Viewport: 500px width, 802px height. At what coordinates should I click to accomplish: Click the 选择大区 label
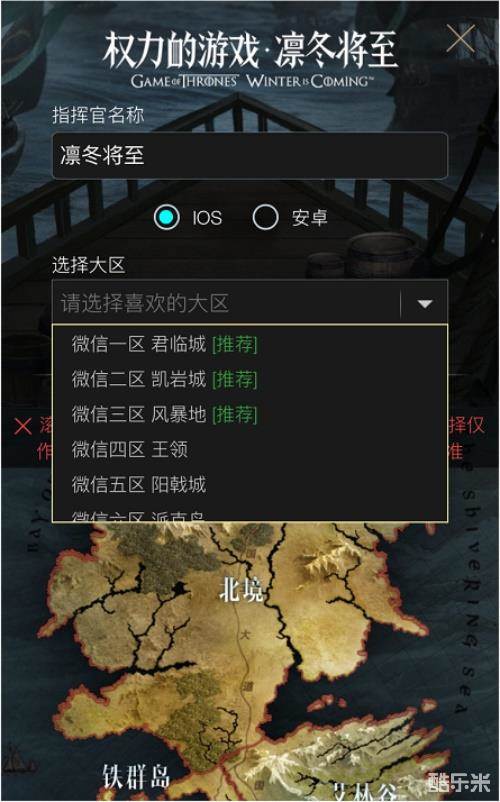(88, 265)
